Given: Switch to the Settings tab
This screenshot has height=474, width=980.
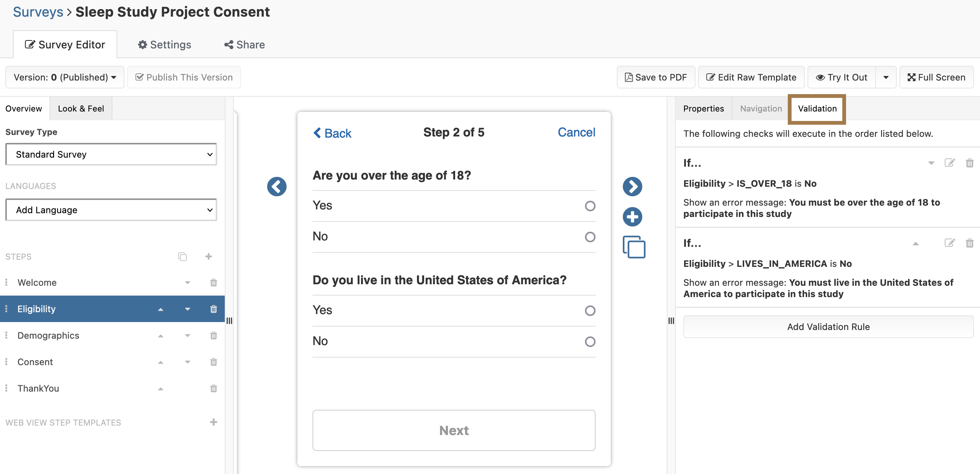Looking at the screenshot, I should click(x=164, y=45).
